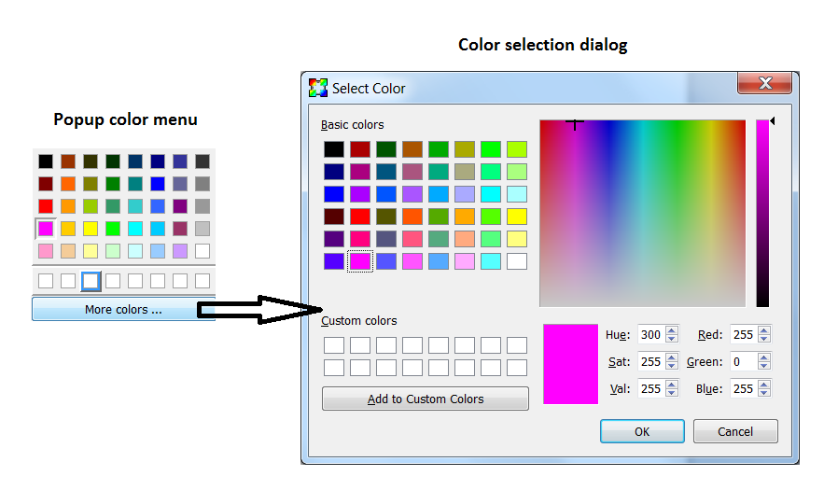Click the Green input field showing 0
This screenshot has width=838, height=504.
point(744,362)
